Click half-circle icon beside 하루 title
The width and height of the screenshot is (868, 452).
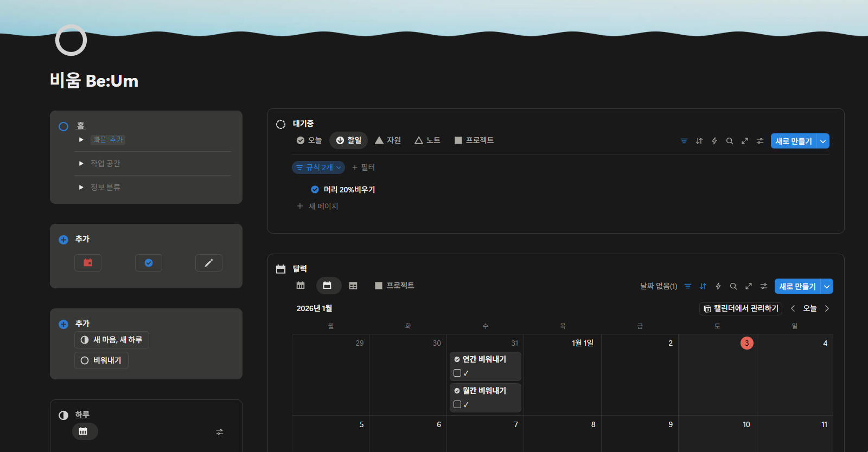(x=63, y=415)
